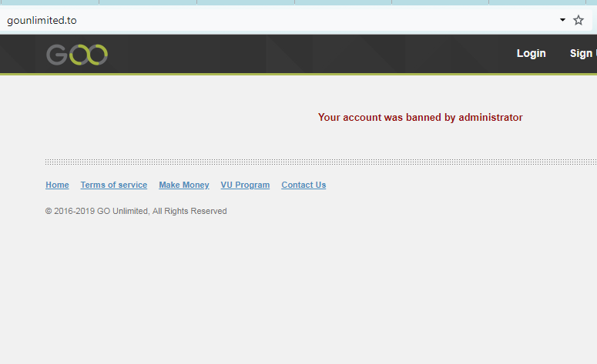Select the third browser tab at top
Viewport: 597px width, 364px height.
[245, 2]
